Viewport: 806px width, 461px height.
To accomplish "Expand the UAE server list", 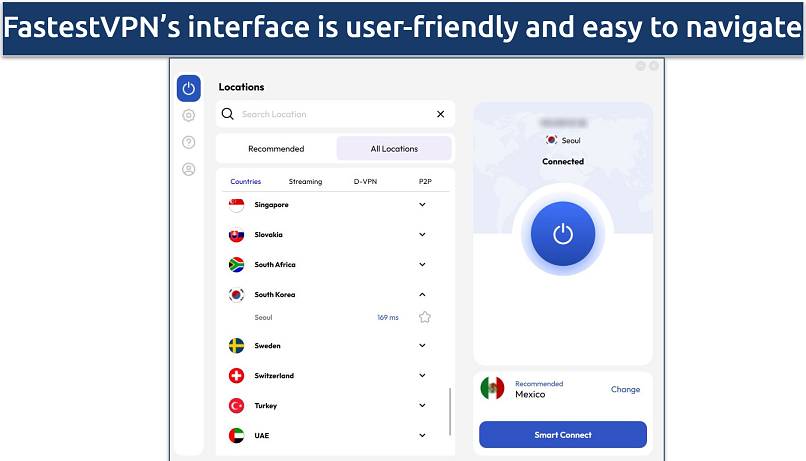I will click(x=422, y=436).
